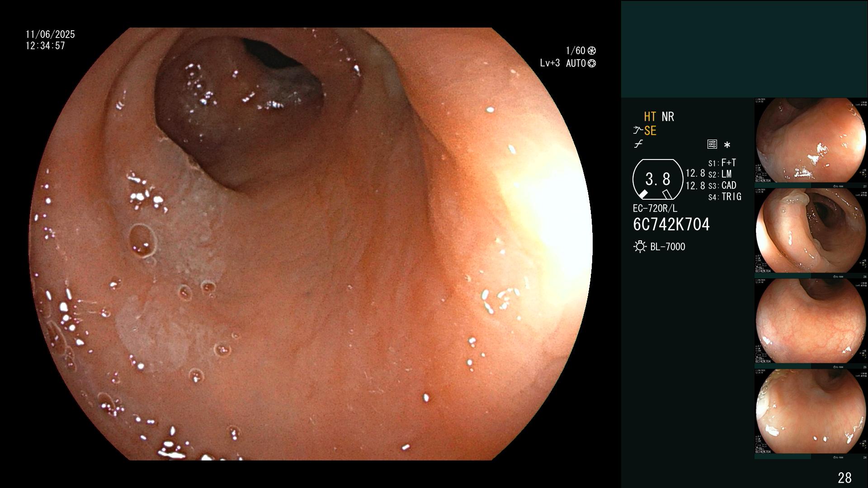
Task: Open captured thumbnail number 26
Action: [x=811, y=231]
